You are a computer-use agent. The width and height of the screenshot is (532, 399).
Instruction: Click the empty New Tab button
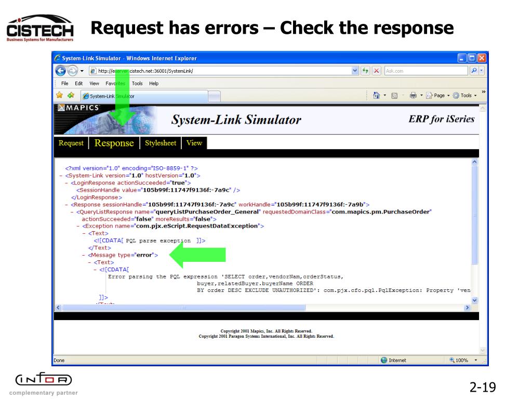(214, 97)
